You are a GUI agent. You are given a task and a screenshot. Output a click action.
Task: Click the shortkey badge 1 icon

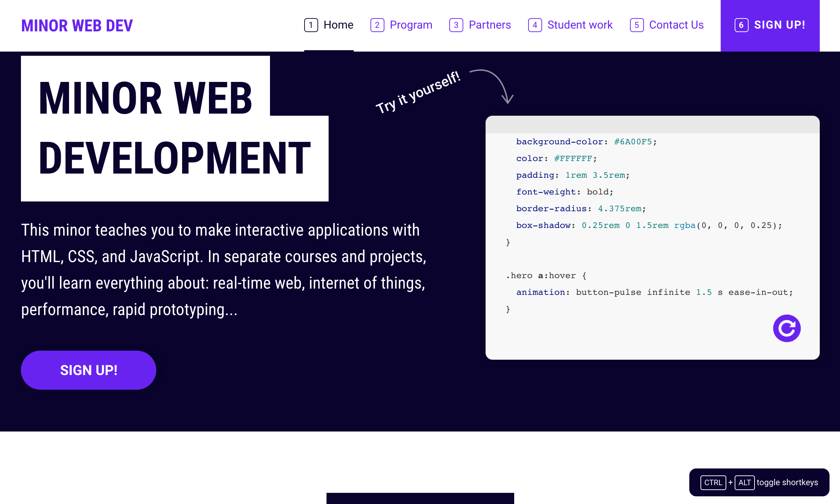coord(311,25)
